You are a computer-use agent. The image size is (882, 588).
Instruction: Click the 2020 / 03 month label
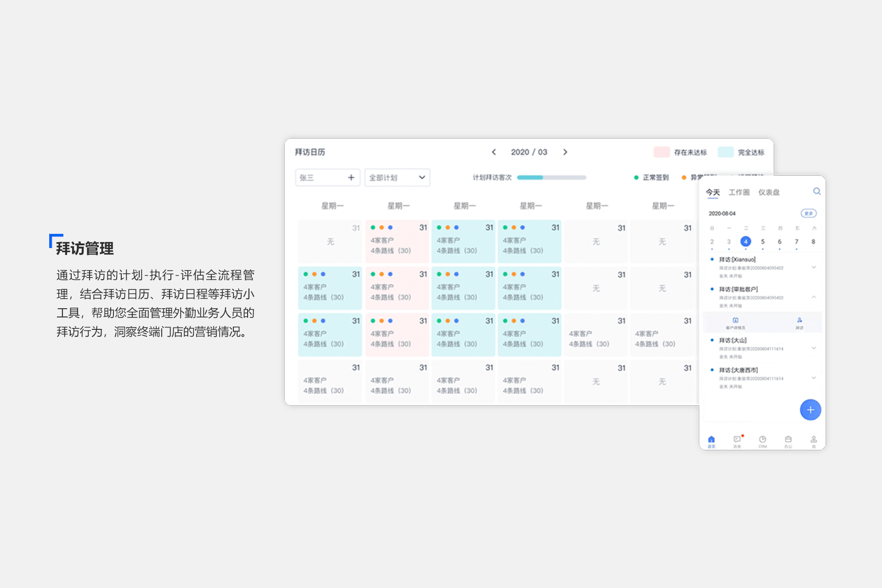coord(529,152)
